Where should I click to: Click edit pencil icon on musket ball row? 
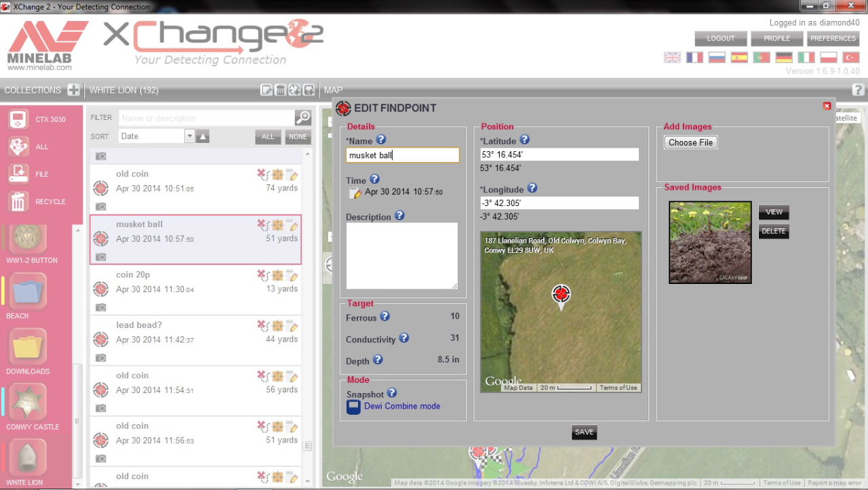coord(293,224)
